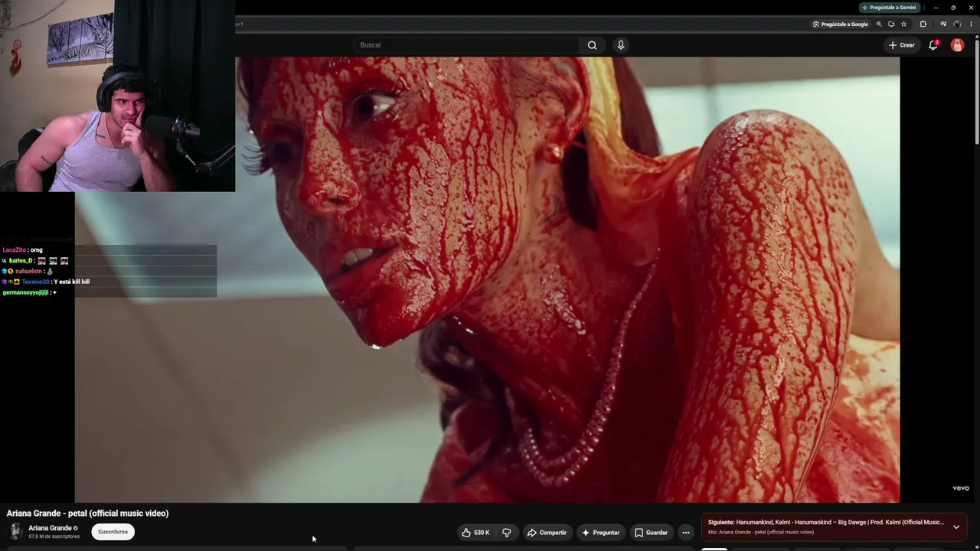This screenshot has width=980, height=551.
Task: Click chat username nahuelxm
Action: [29, 272]
